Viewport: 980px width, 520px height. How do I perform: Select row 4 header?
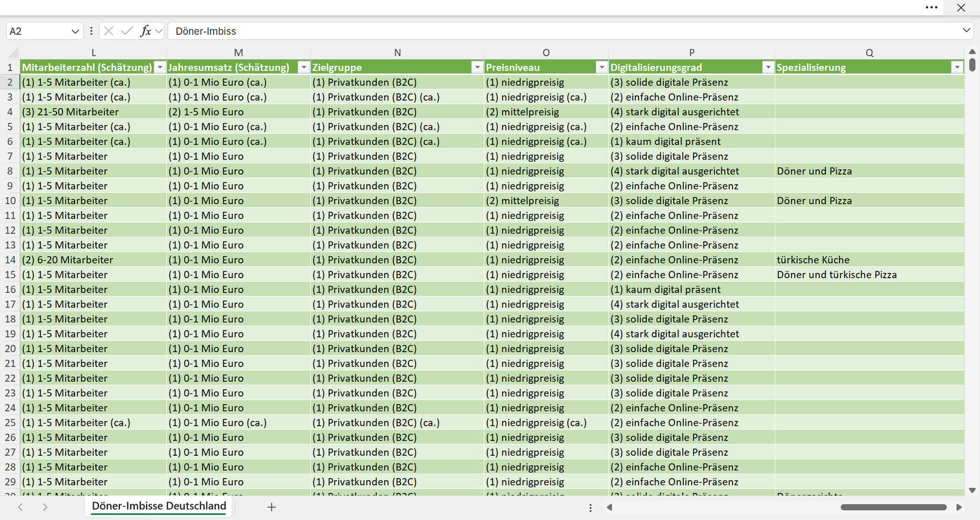(x=10, y=112)
